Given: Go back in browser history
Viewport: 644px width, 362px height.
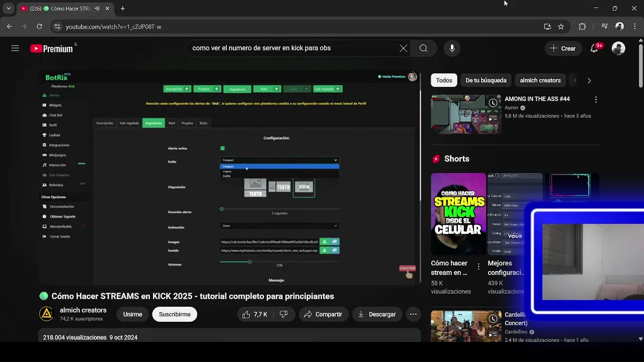Looking at the screenshot, I should coord(9,26).
